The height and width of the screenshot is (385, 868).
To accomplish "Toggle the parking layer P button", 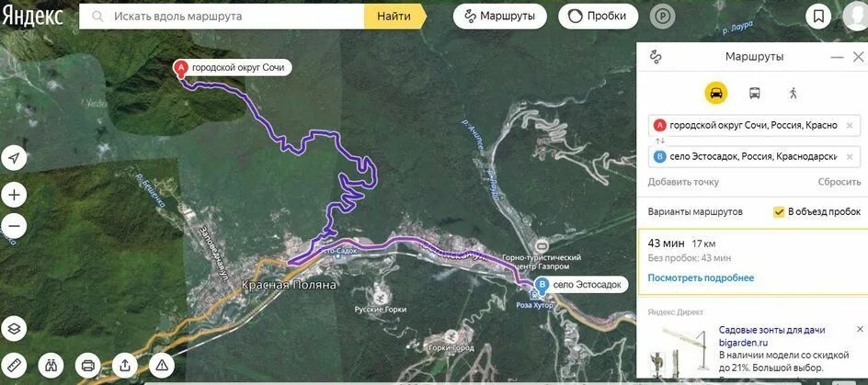I will [x=661, y=17].
